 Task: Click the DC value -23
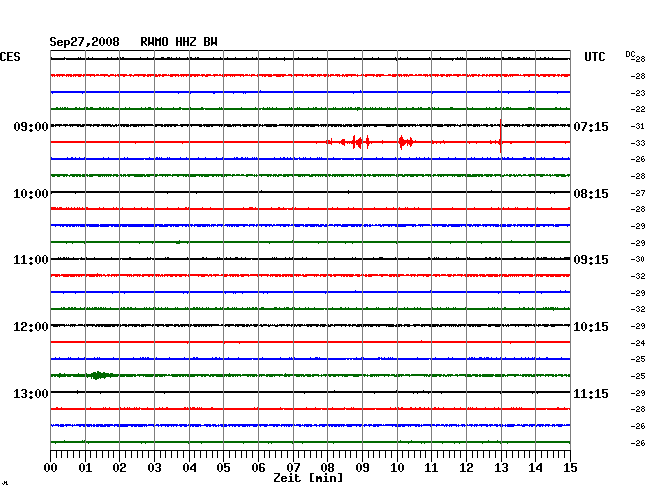click(x=638, y=93)
